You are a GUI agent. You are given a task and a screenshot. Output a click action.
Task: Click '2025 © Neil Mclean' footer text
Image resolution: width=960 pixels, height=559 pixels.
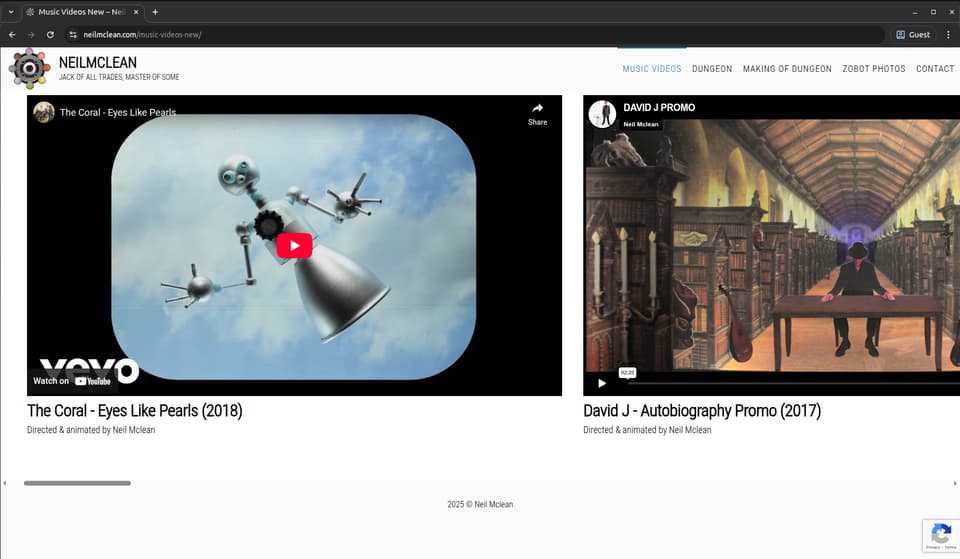coord(480,505)
